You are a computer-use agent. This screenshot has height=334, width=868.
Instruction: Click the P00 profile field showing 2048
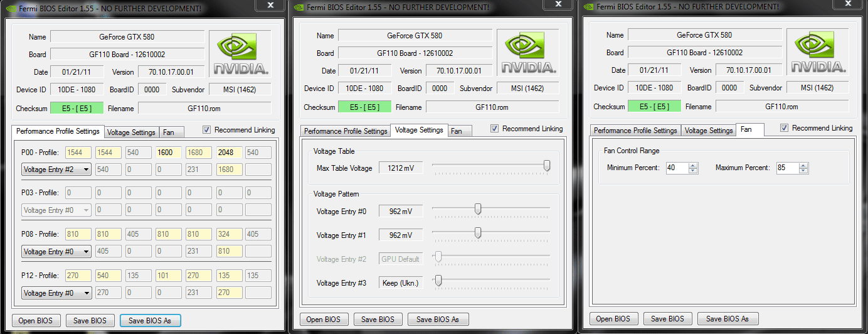(x=228, y=153)
